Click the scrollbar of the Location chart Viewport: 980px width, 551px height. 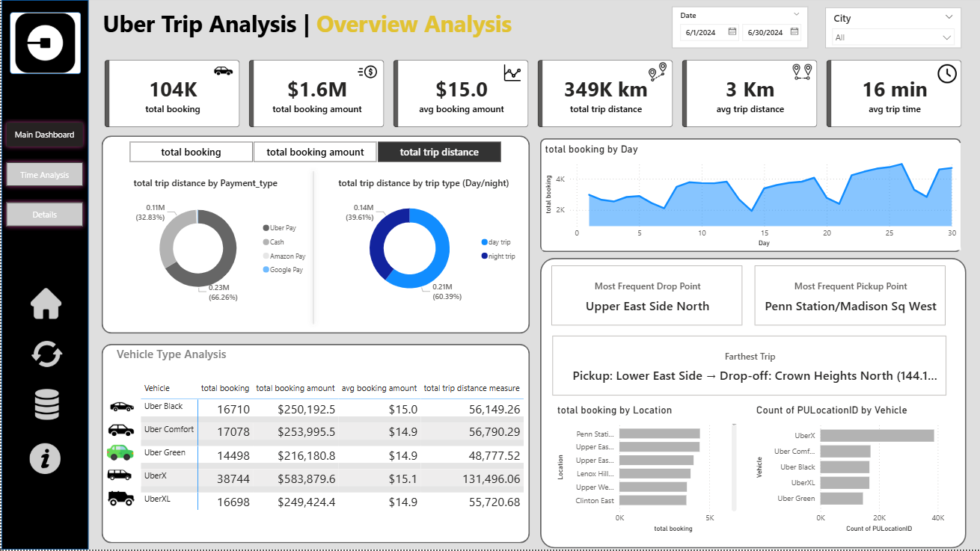click(734, 467)
